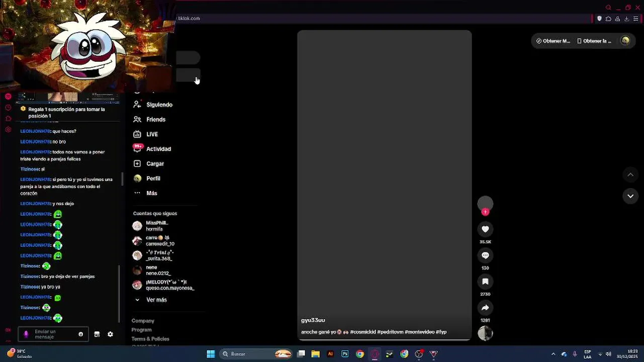
Task: Go to the next video arrow
Action: [630, 196]
